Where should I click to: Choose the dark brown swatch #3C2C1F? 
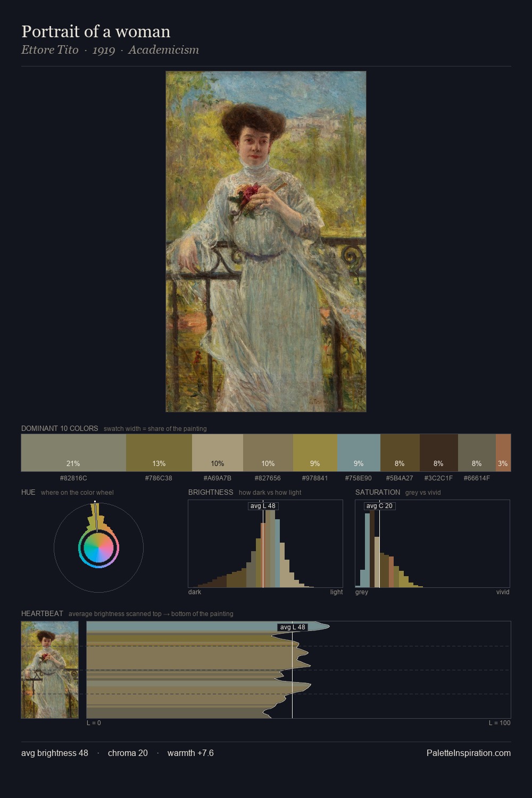(x=439, y=453)
